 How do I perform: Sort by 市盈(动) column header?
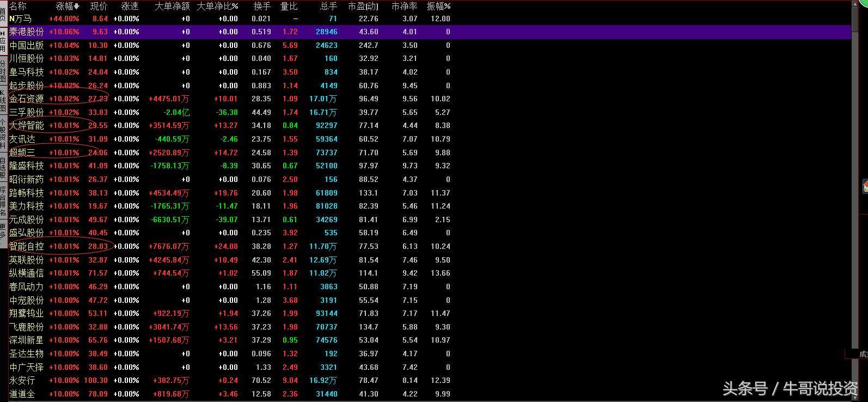[x=363, y=7]
